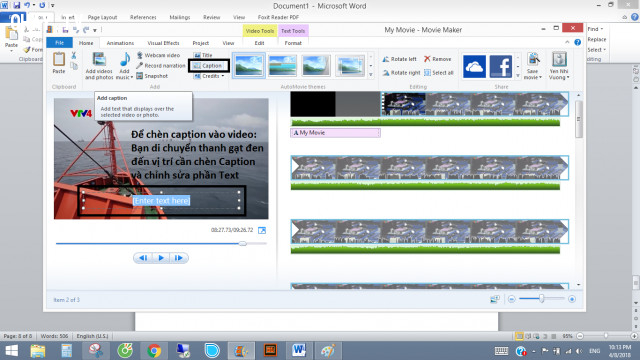Click the Record narration microphone icon

click(140, 65)
